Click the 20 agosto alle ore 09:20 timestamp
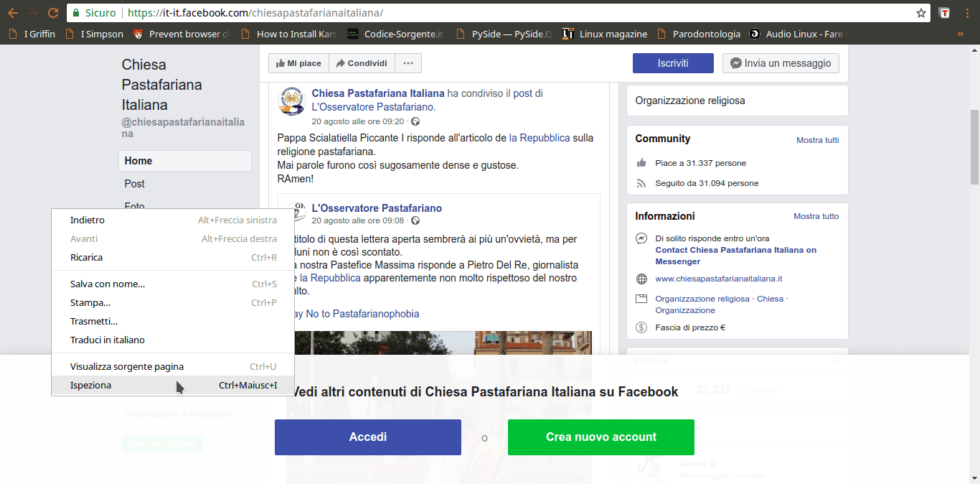Image resolution: width=980 pixels, height=484 pixels. click(358, 121)
